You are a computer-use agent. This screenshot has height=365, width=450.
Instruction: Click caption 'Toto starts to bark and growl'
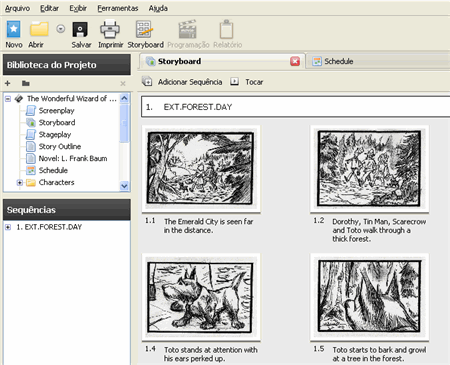point(379,350)
